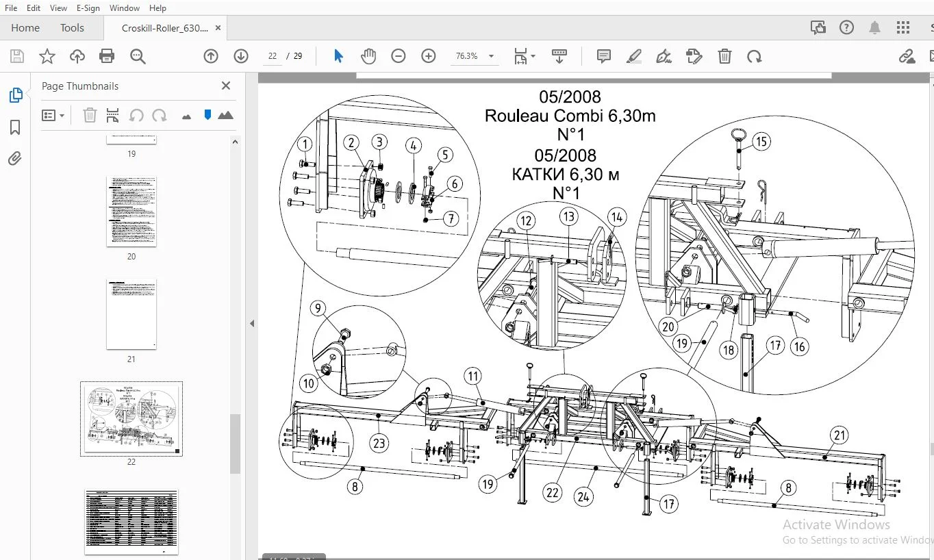Rotate thumbnail counterclockwise in thumbnails panel

pos(136,116)
